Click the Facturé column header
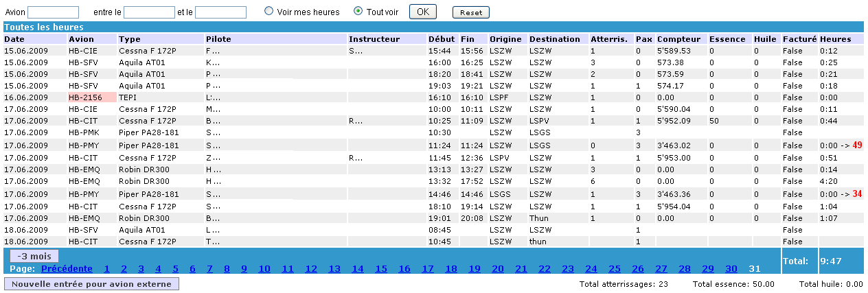The image size is (868, 293). click(x=800, y=39)
